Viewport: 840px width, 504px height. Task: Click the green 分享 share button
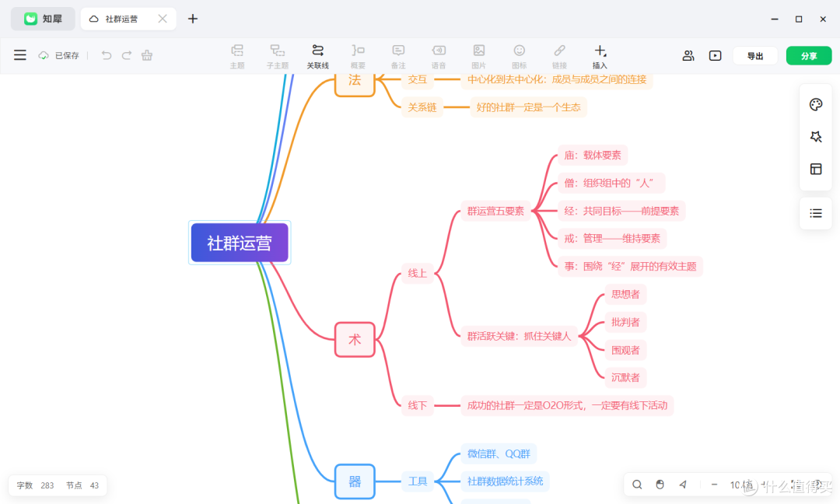click(x=809, y=56)
